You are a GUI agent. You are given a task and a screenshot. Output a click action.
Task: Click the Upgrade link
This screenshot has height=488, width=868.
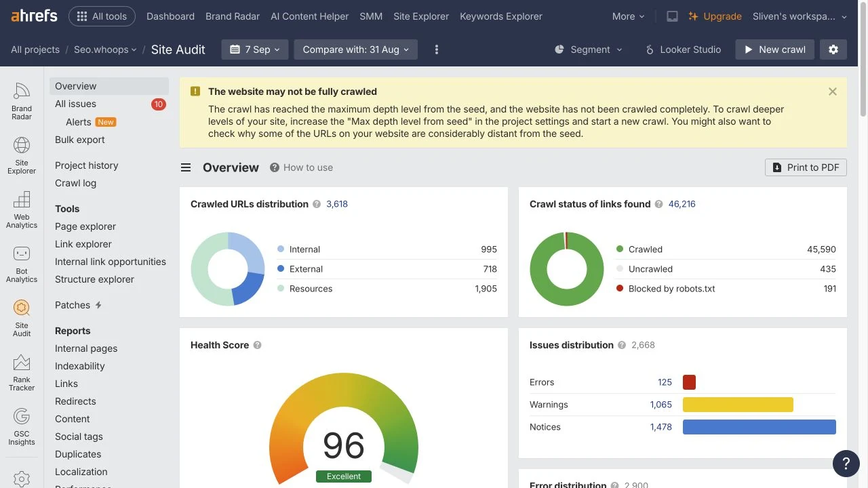coord(715,16)
